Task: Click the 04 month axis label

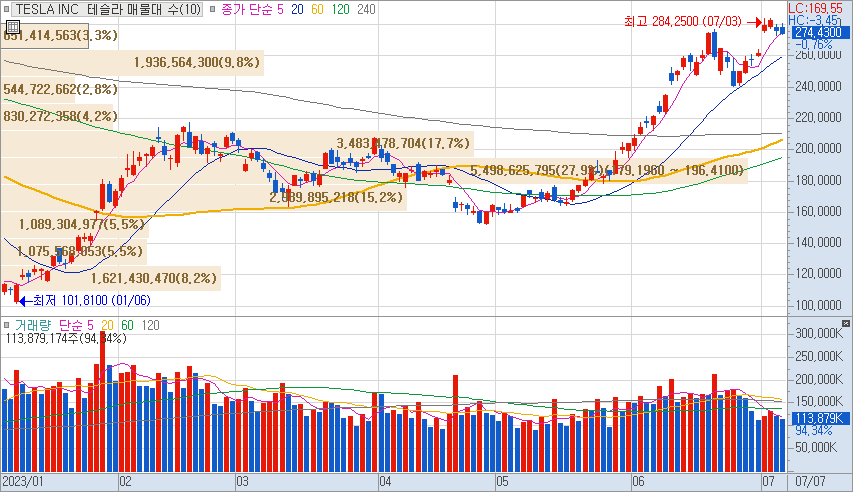Action: coord(385,481)
